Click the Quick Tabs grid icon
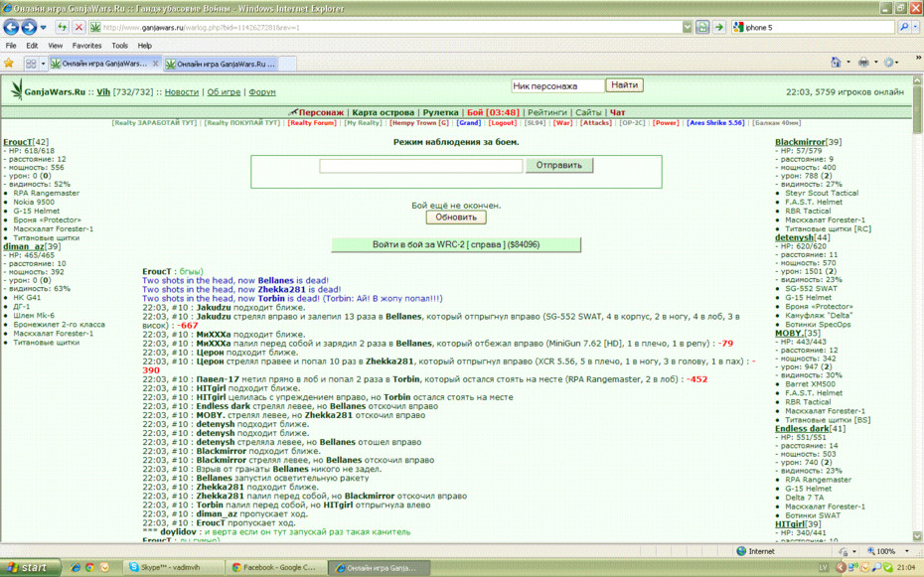 (x=31, y=64)
